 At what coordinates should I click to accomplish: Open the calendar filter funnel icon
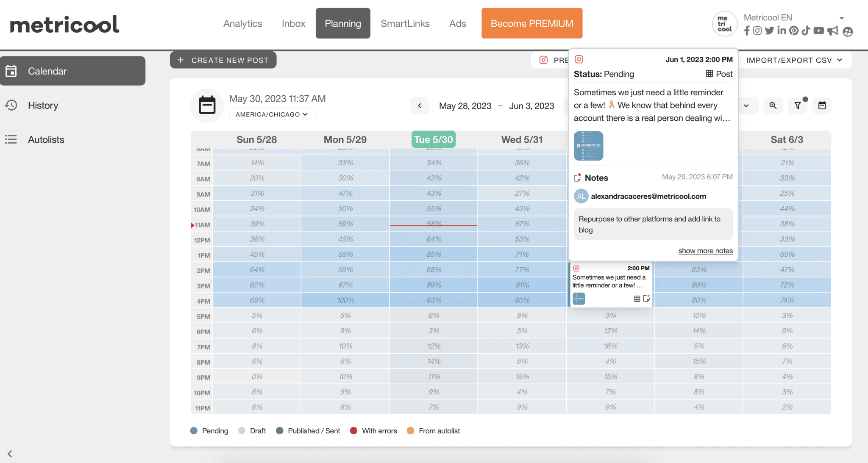click(797, 105)
